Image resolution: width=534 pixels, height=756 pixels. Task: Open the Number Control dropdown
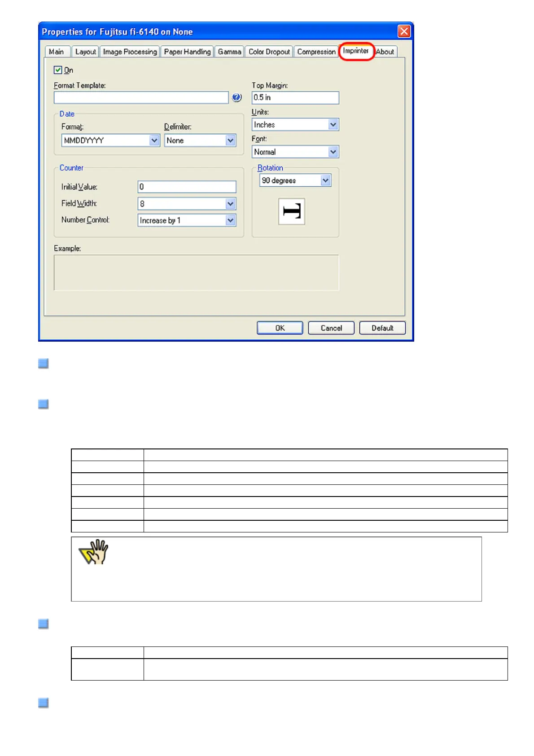click(x=187, y=220)
